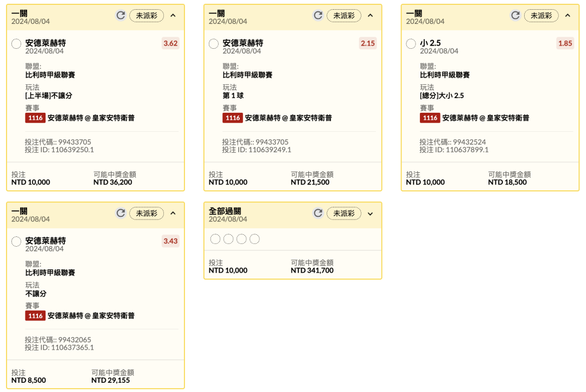Click 未派彩 status on 2.15 odds card
586x392 pixels.
click(344, 16)
